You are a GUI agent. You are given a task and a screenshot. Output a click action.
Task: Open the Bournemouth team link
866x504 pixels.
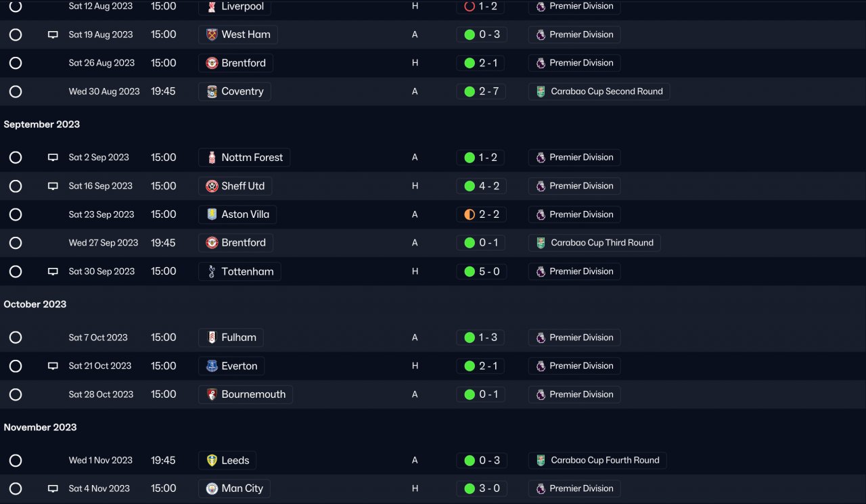coord(253,394)
